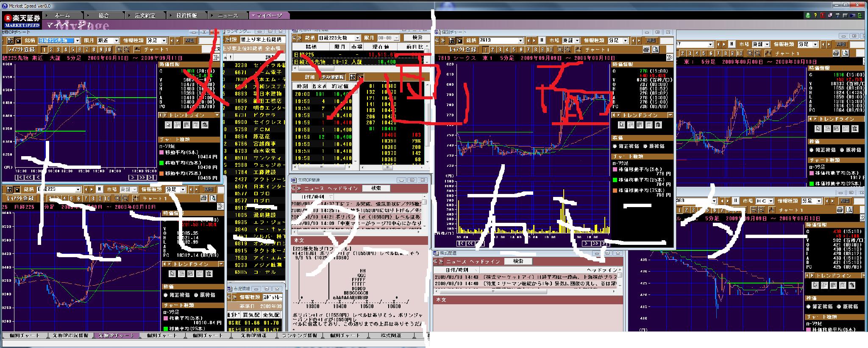The height and width of the screenshot is (348, 868).
Task: Zoom in on 先物OPチャート chart
Action: (x=118, y=50)
